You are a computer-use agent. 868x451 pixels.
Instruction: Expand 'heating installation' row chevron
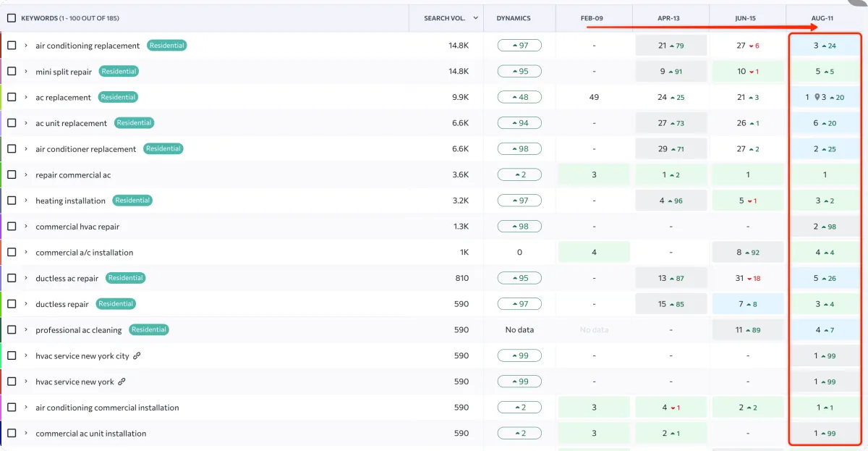(26, 201)
